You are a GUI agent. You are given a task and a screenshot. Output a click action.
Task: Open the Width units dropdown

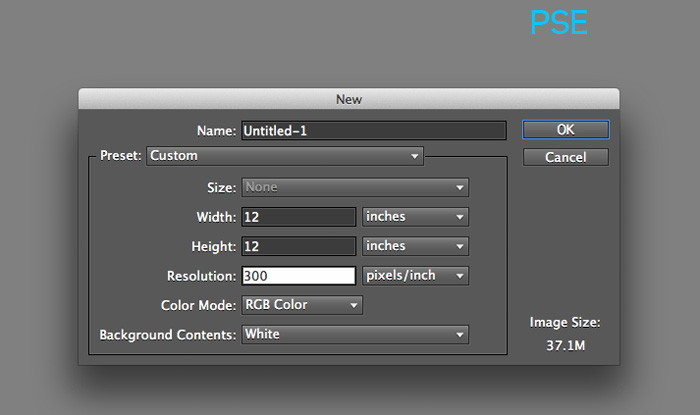(x=415, y=217)
